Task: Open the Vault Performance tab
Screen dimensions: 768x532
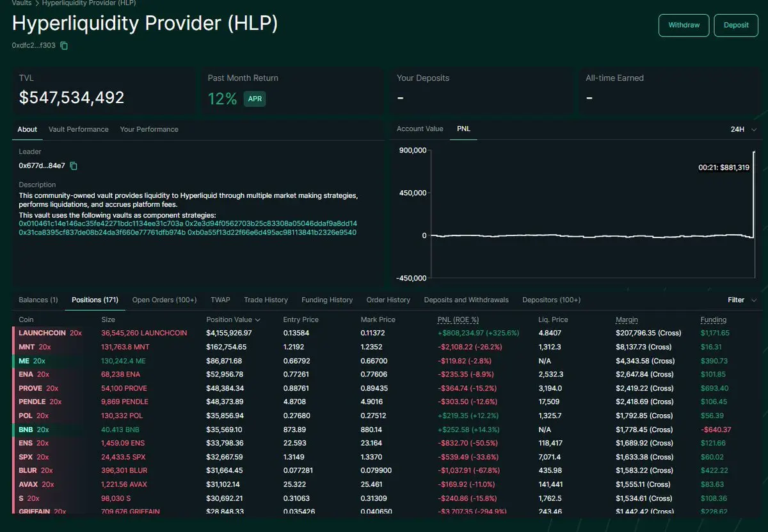Action: pos(78,129)
